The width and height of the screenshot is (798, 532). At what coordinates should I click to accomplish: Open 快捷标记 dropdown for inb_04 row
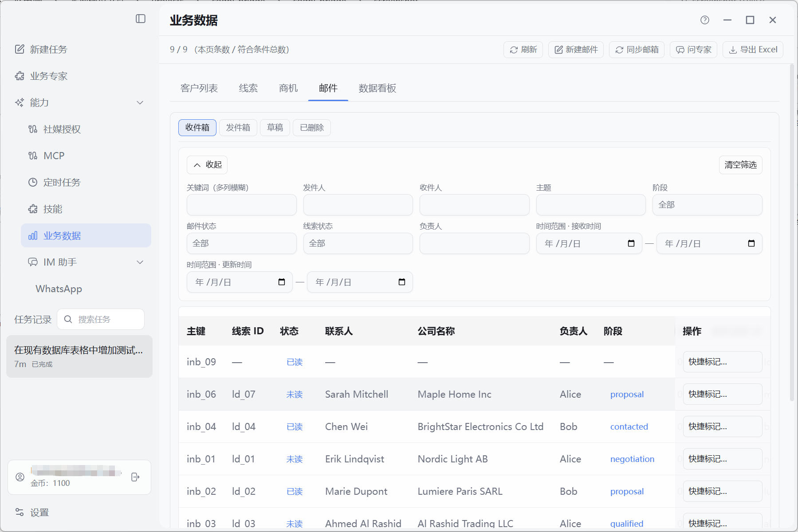coord(723,426)
